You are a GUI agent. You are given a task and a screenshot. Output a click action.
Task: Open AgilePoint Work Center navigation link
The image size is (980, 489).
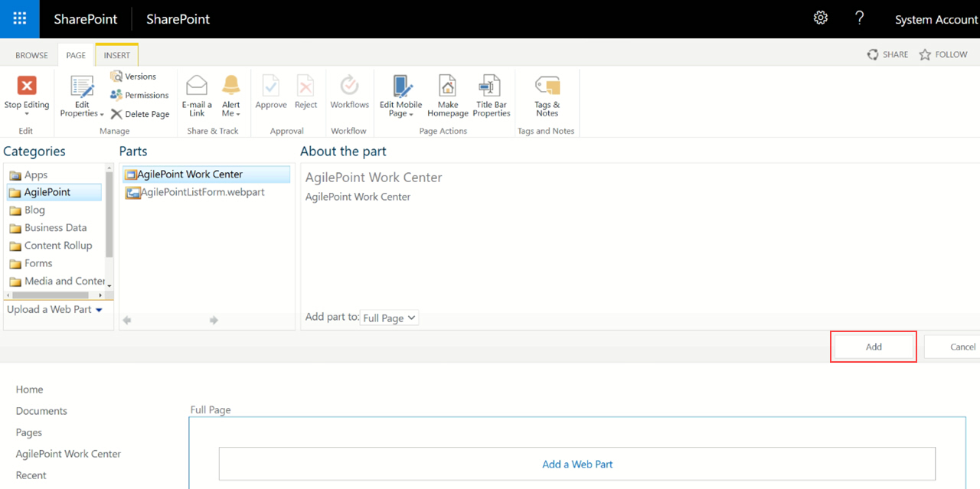(68, 454)
